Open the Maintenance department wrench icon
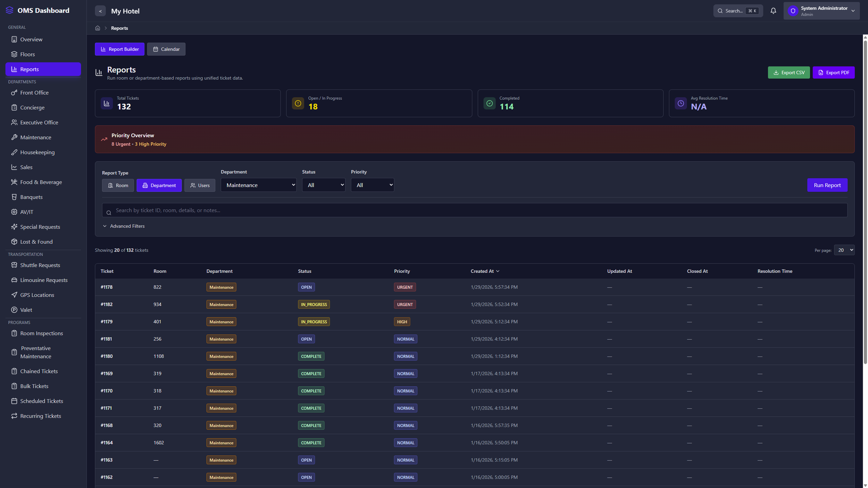 (x=14, y=137)
